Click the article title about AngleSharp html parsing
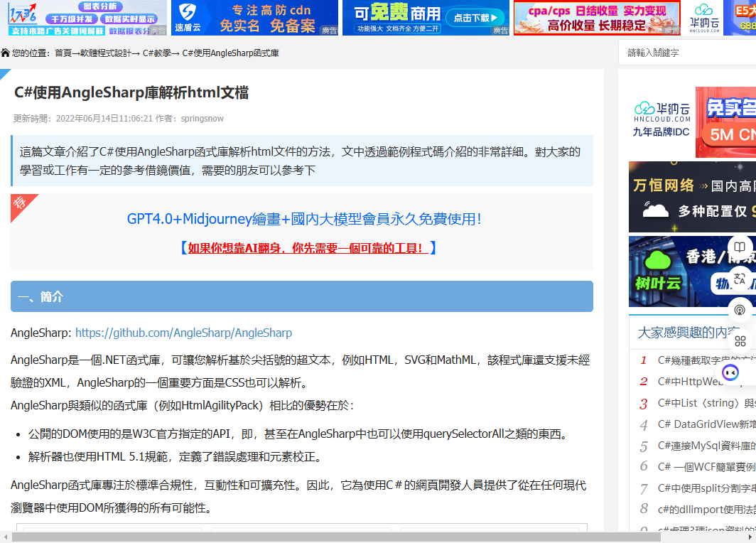Image resolution: width=756 pixels, height=543 pixels. (x=131, y=92)
